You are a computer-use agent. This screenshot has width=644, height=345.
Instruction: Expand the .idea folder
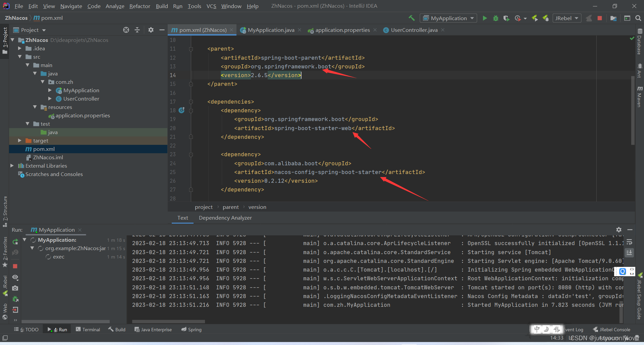pyautogui.click(x=20, y=48)
